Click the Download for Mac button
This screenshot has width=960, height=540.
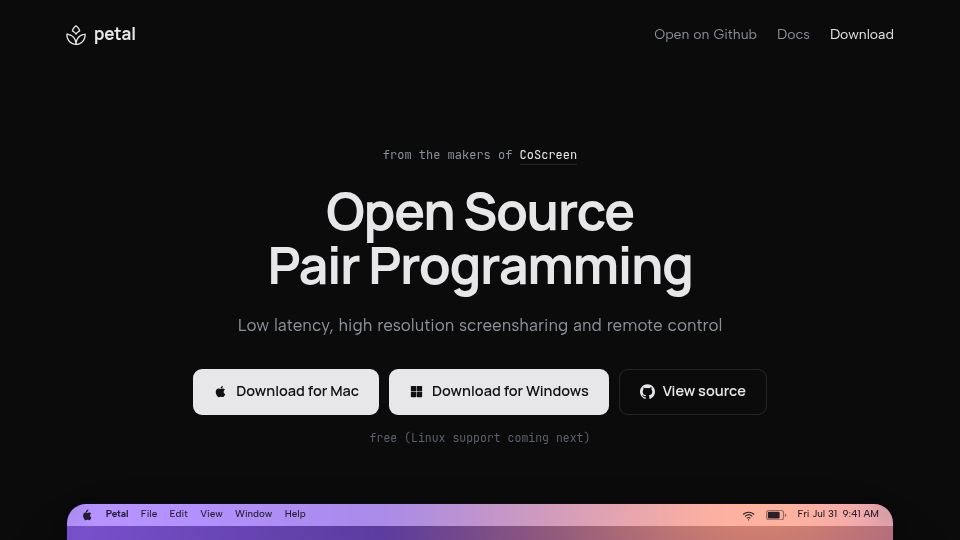click(x=286, y=392)
